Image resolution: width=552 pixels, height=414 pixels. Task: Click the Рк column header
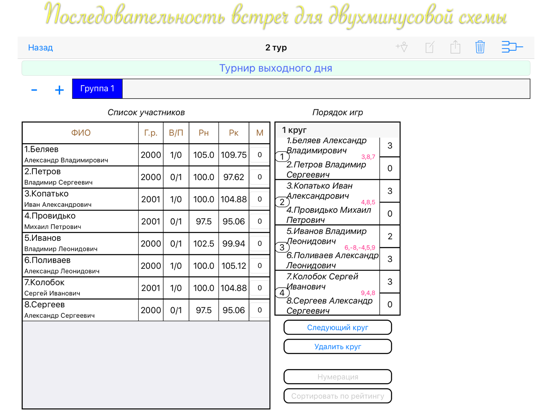click(233, 133)
